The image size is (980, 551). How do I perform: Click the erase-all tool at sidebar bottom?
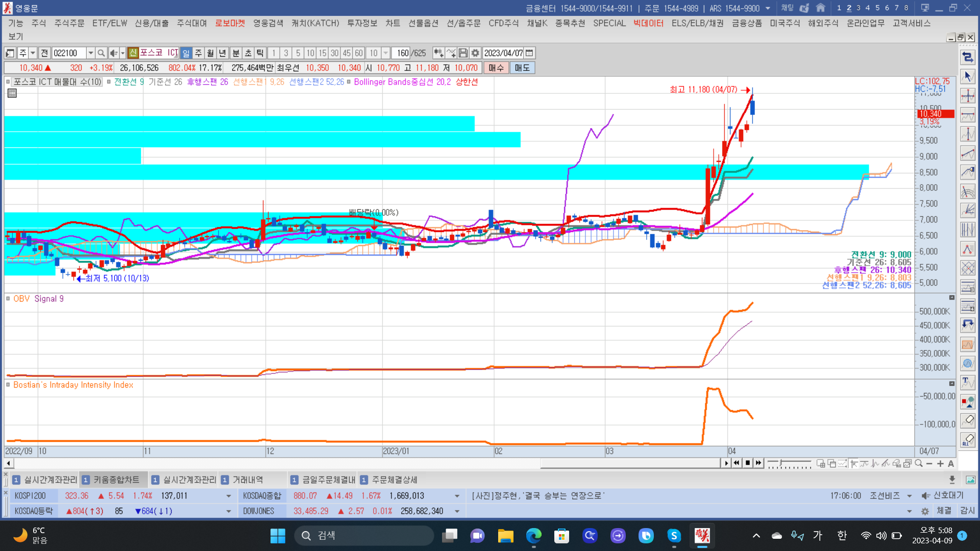[967, 440]
